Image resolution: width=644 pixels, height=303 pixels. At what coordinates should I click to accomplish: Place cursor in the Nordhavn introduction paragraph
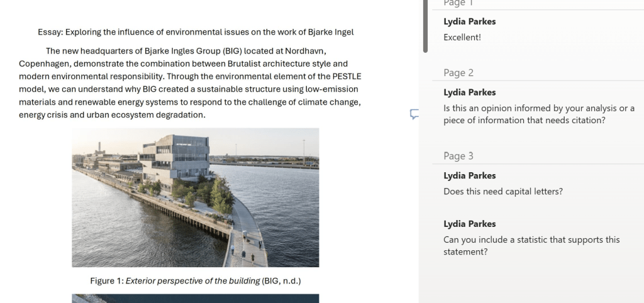point(190,83)
